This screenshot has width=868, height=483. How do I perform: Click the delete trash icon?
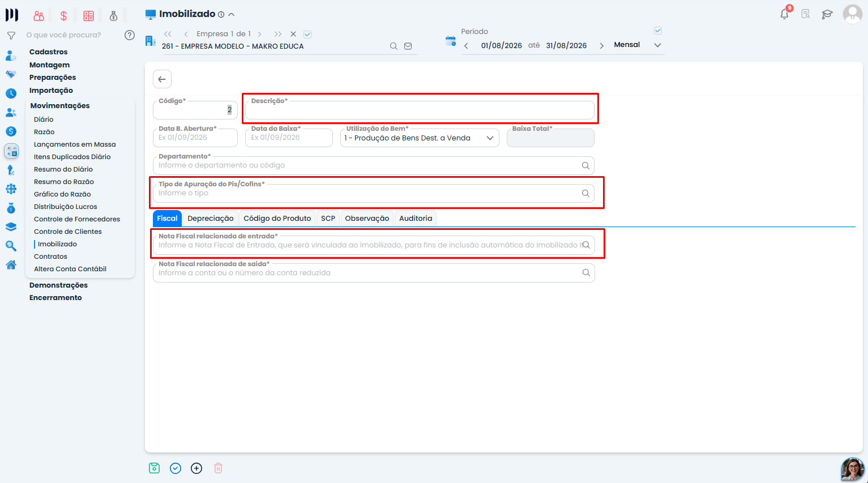click(218, 468)
